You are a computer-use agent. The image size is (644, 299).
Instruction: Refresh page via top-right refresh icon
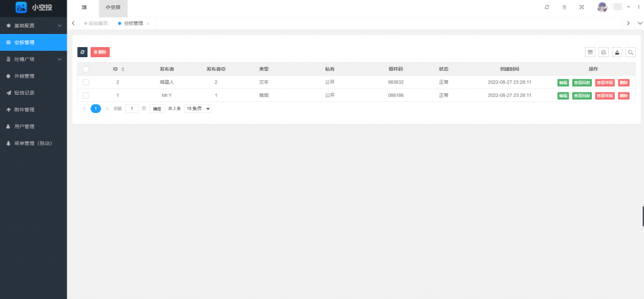click(x=547, y=7)
